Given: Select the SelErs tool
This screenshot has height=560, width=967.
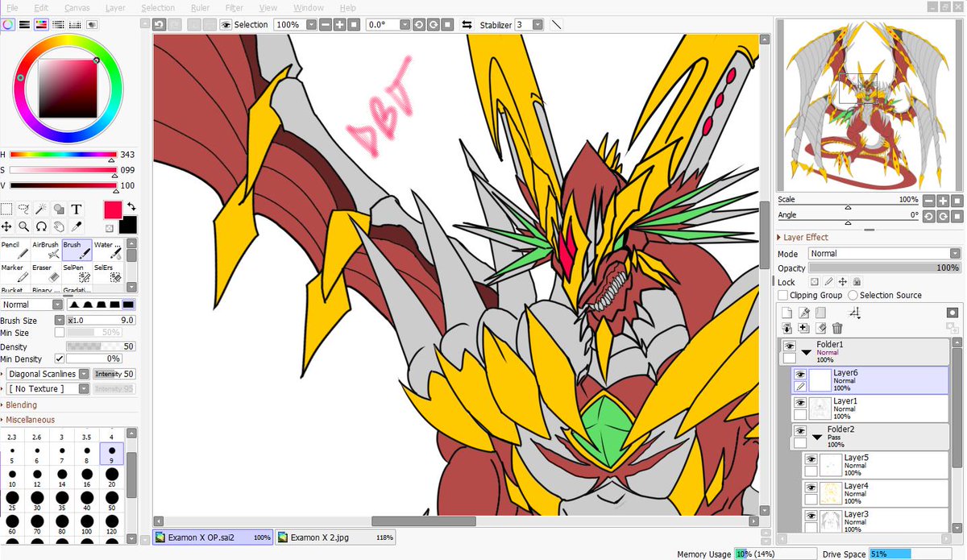Looking at the screenshot, I should click(x=107, y=273).
